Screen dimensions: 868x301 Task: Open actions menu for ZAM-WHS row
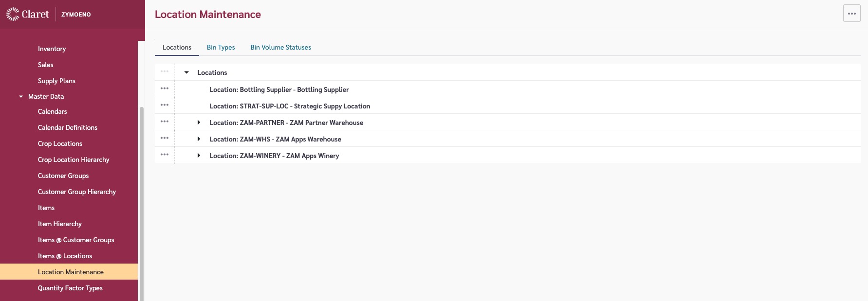[165, 139]
